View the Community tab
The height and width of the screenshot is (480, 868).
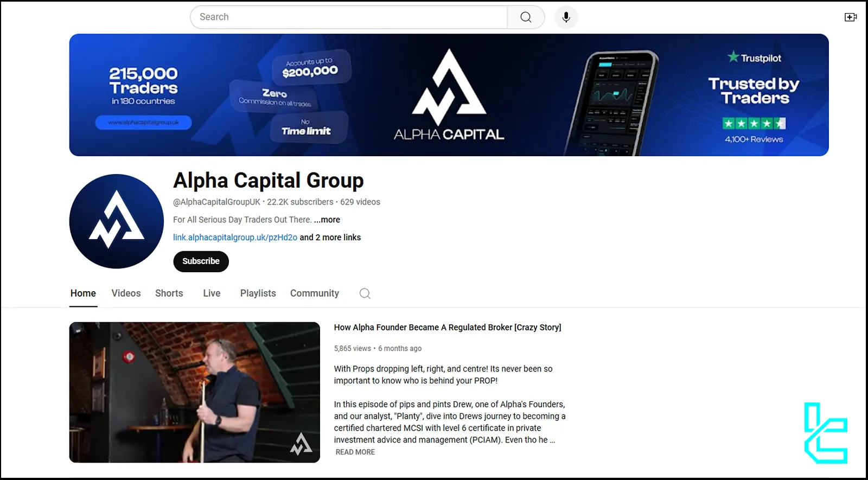(x=315, y=293)
